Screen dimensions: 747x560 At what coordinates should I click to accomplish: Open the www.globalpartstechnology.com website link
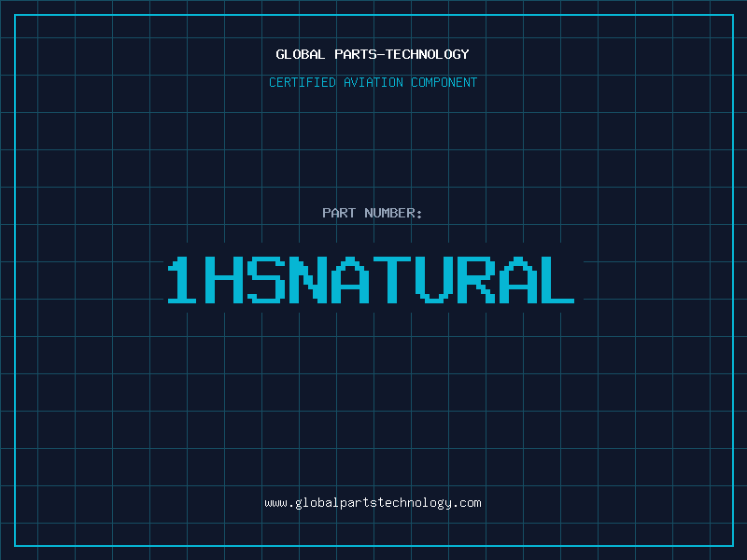373,503
